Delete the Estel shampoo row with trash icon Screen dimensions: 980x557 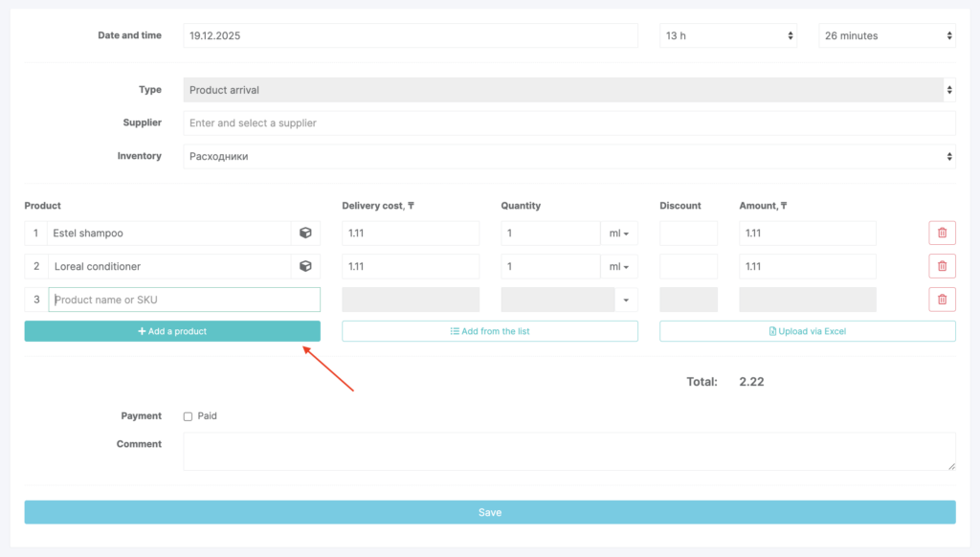(x=942, y=233)
